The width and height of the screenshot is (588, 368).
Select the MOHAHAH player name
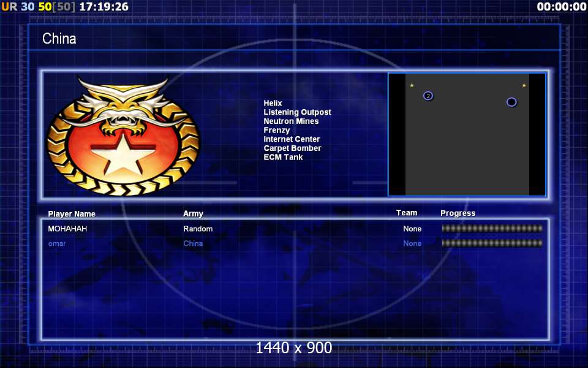(x=67, y=229)
